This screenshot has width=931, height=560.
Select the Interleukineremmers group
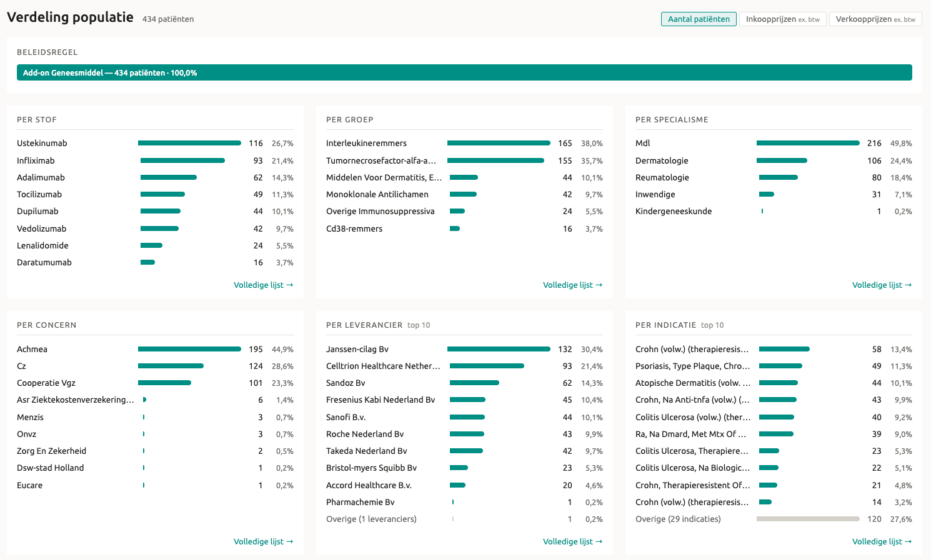tap(464, 144)
